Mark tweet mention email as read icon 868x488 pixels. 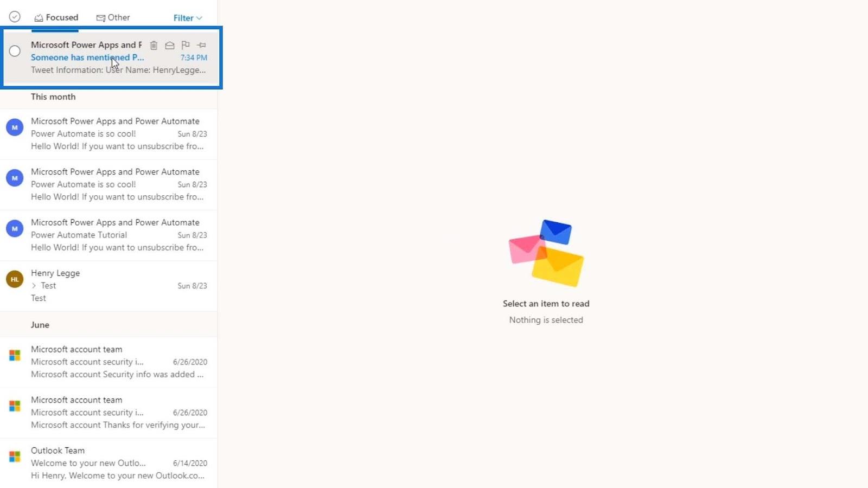(170, 45)
